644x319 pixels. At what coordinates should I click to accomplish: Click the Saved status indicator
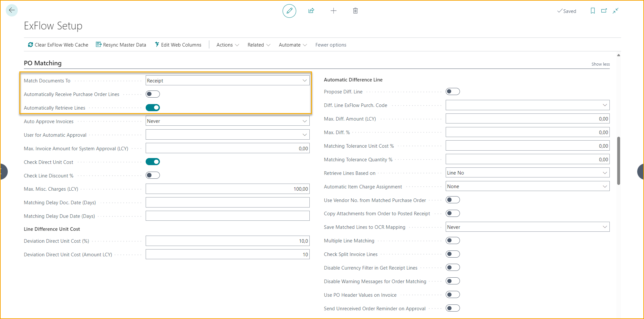567,11
